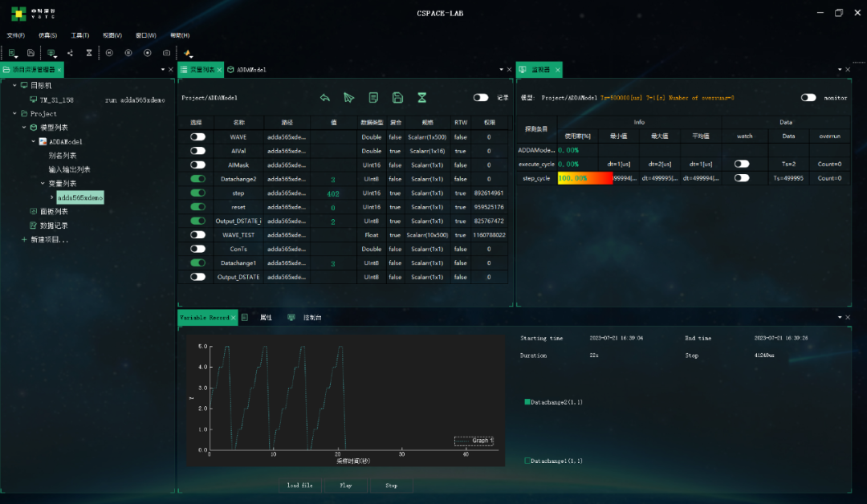Click the paper-plane send icon in variable list

coord(349,98)
